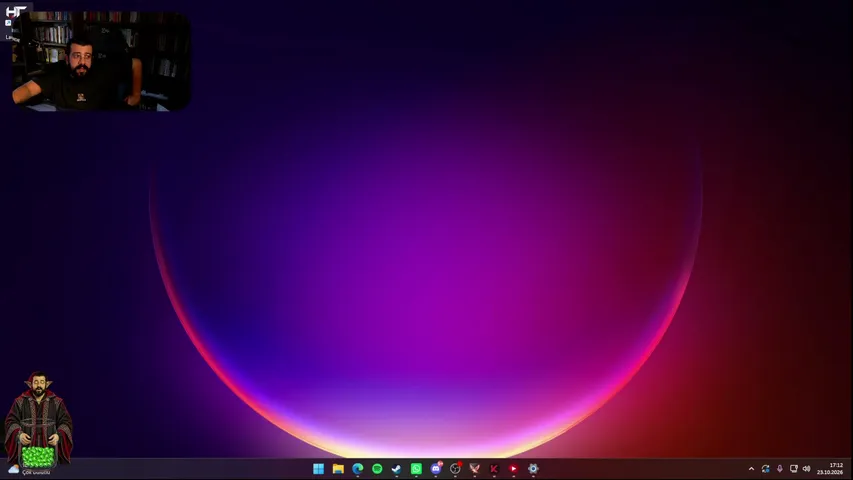
Task: Open the red K app icon
Action: click(494, 469)
